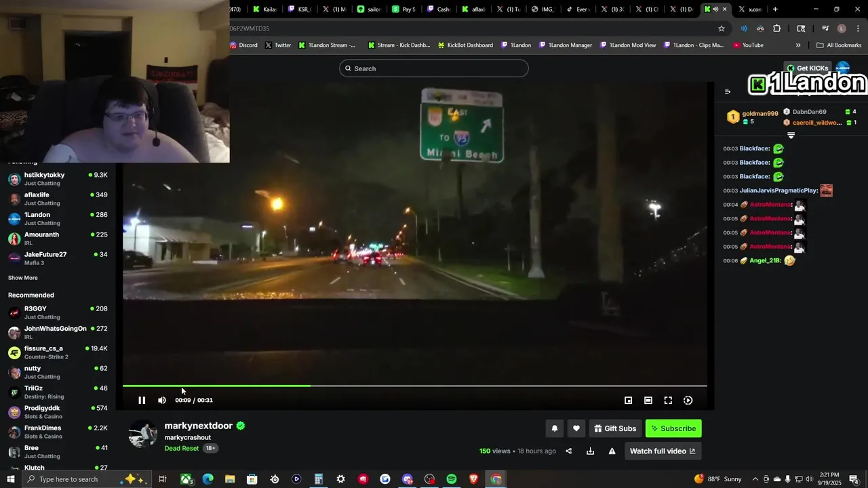Screen dimensions: 868x488
Task: Click Get KICKs button
Action: click(x=807, y=68)
